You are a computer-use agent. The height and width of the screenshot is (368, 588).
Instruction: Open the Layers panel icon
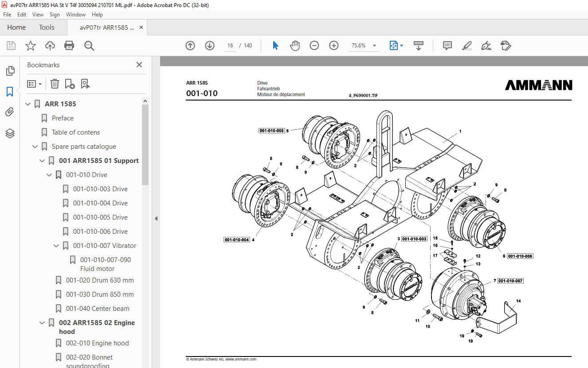(10, 133)
